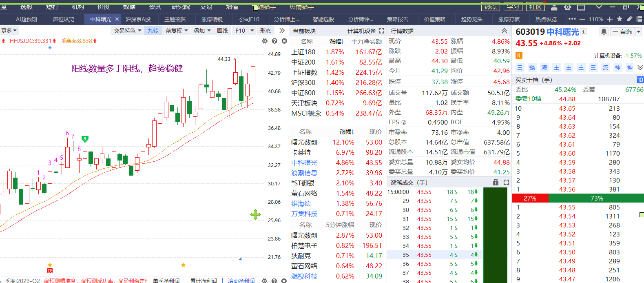The width and height of the screenshot is (644, 283).
Task: Sort sector list by 涨幅 column
Action: click(x=336, y=42)
